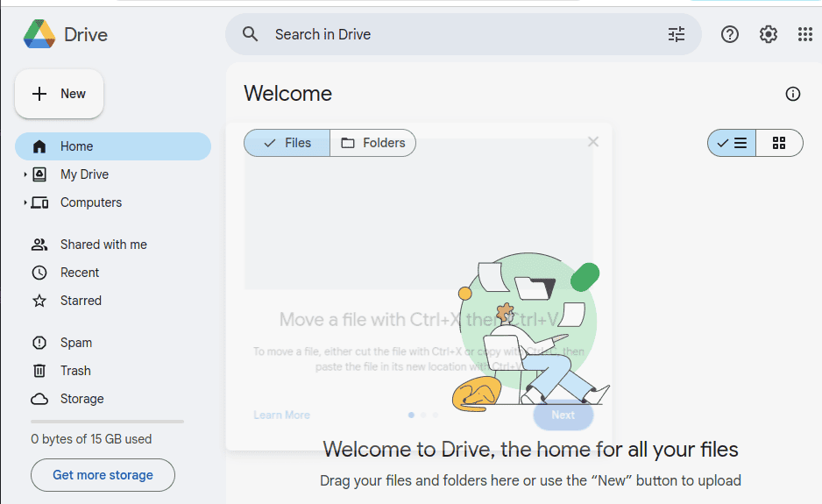822x504 pixels.
Task: Open the Learn More link
Action: point(281,415)
